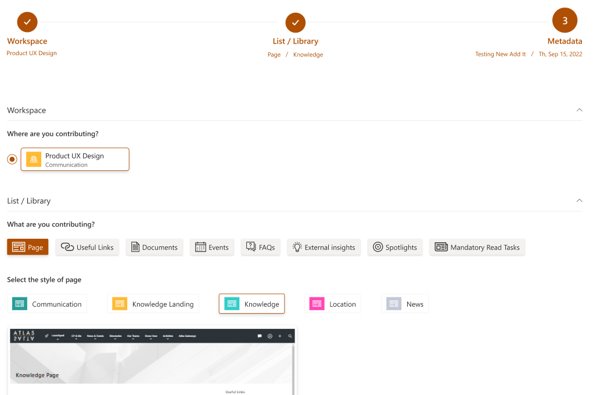
Task: Click the List / Library section heading
Action: [29, 201]
